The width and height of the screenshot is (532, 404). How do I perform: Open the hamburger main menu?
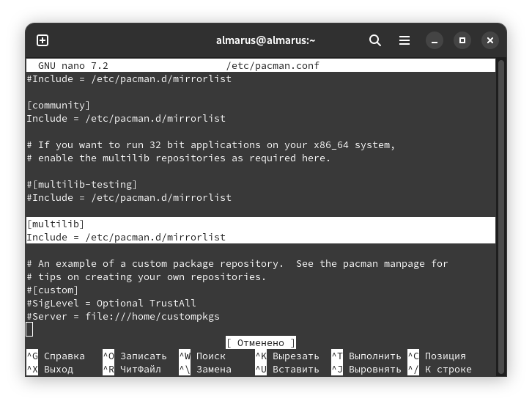coord(404,40)
